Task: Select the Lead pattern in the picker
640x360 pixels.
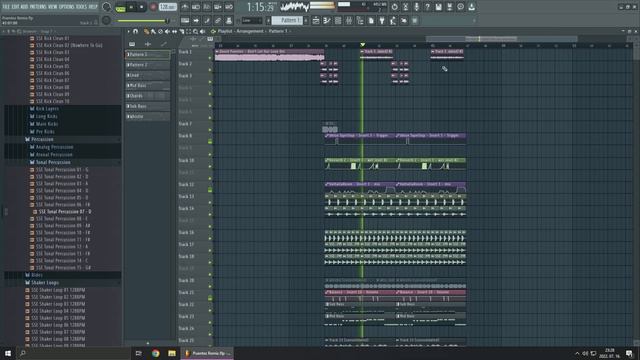Action: [x=148, y=75]
